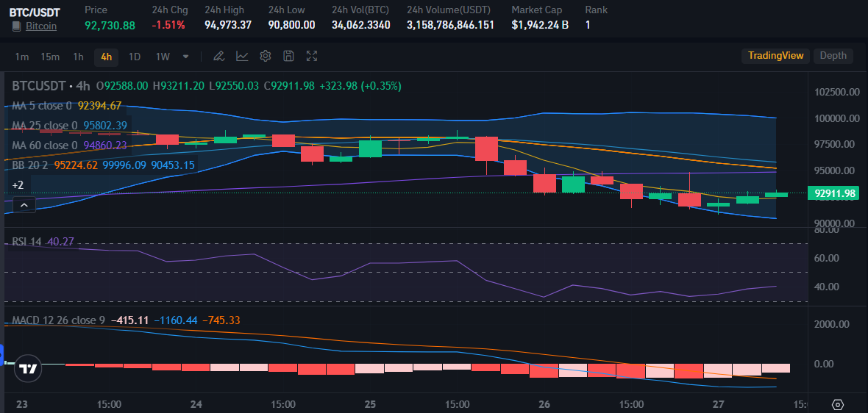Click the BTC/USDT pair title
This screenshot has height=413, width=868.
tap(35, 11)
